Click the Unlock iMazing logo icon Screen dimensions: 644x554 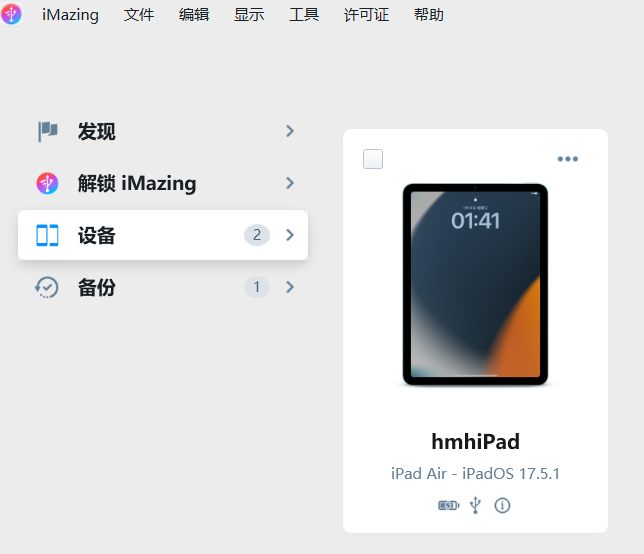pyautogui.click(x=47, y=183)
